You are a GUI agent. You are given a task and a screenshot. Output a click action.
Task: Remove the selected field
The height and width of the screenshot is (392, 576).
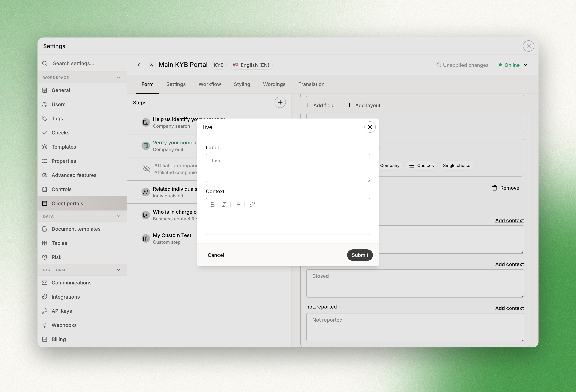(x=506, y=188)
